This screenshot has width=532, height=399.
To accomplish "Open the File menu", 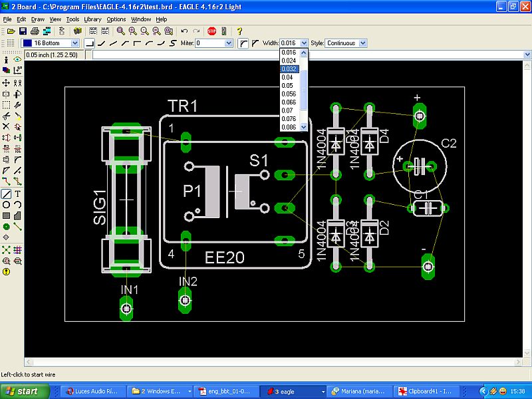I will 7,19.
